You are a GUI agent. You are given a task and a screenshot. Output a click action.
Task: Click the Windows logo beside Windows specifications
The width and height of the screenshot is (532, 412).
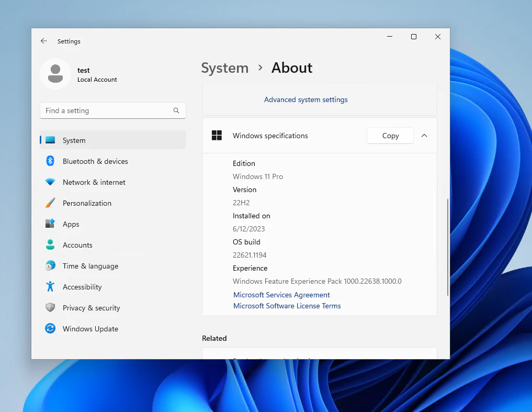217,136
